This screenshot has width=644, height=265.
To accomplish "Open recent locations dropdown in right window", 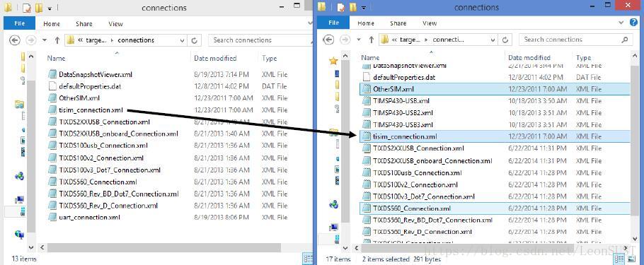I will [x=359, y=40].
